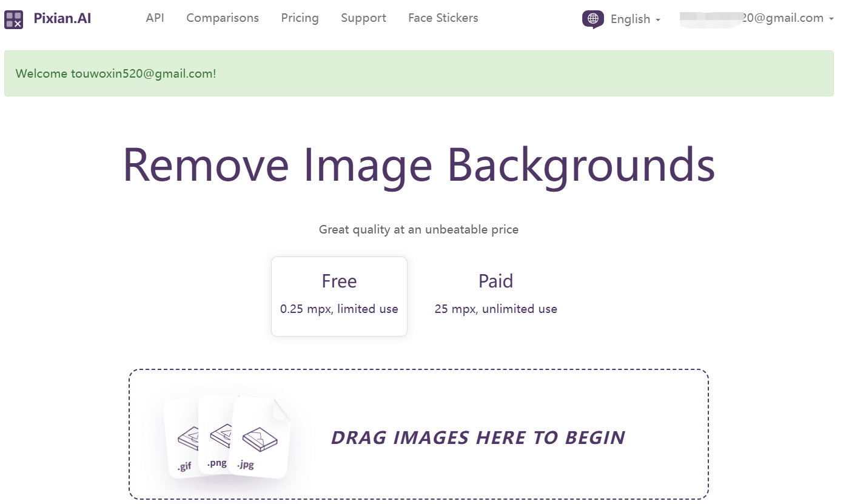Go to the Comparisons page
The image size is (846, 504).
click(223, 18)
